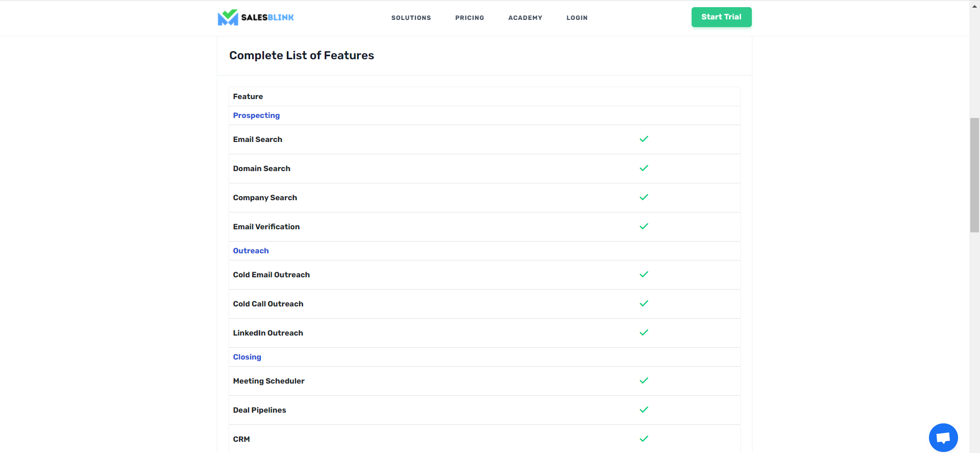Open the Academy nav item
Viewport: 980px width, 453px height.
[x=525, y=18]
